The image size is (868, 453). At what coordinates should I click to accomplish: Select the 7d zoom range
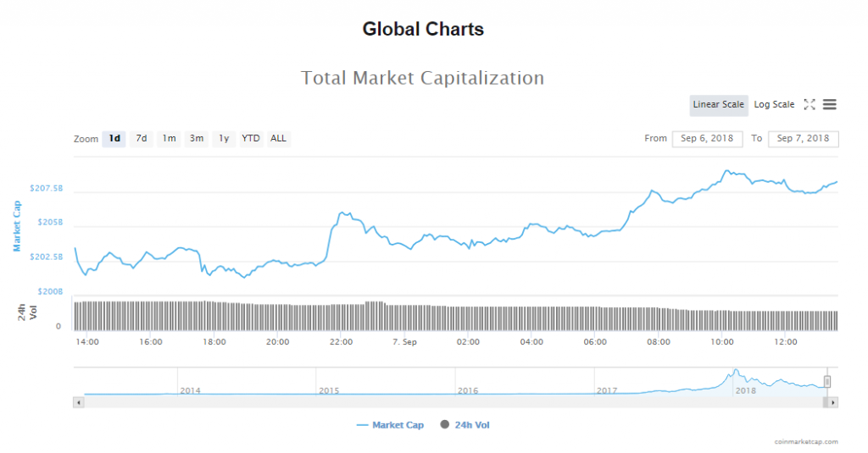click(142, 138)
